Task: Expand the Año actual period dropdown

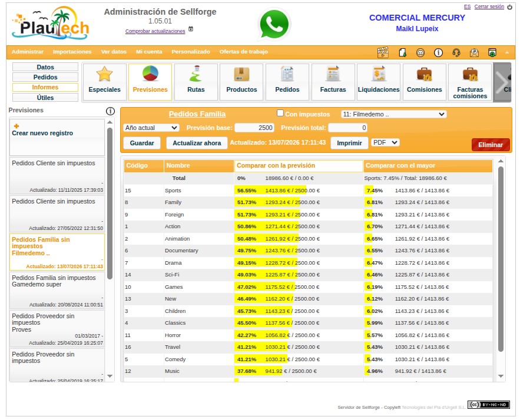Action: pyautogui.click(x=151, y=128)
